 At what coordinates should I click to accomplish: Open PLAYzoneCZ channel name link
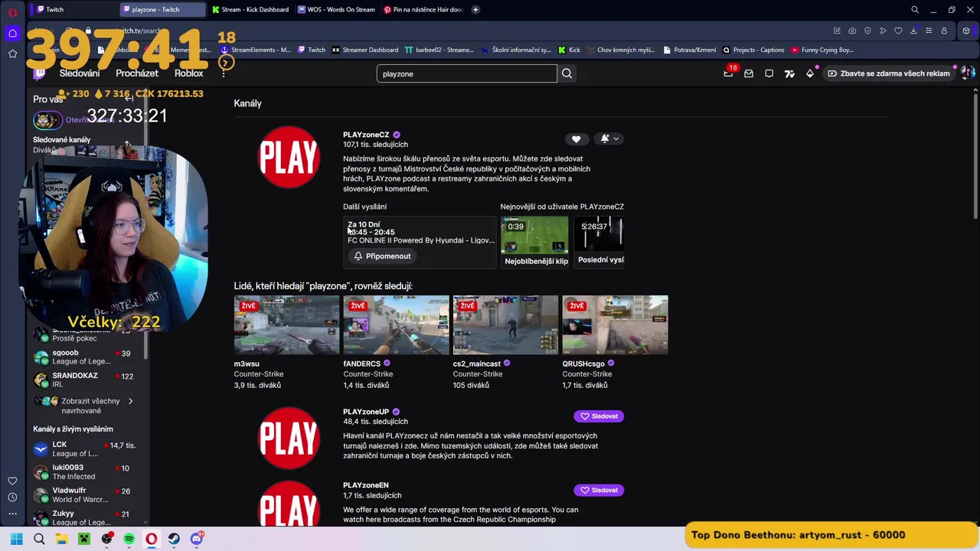pyautogui.click(x=366, y=135)
